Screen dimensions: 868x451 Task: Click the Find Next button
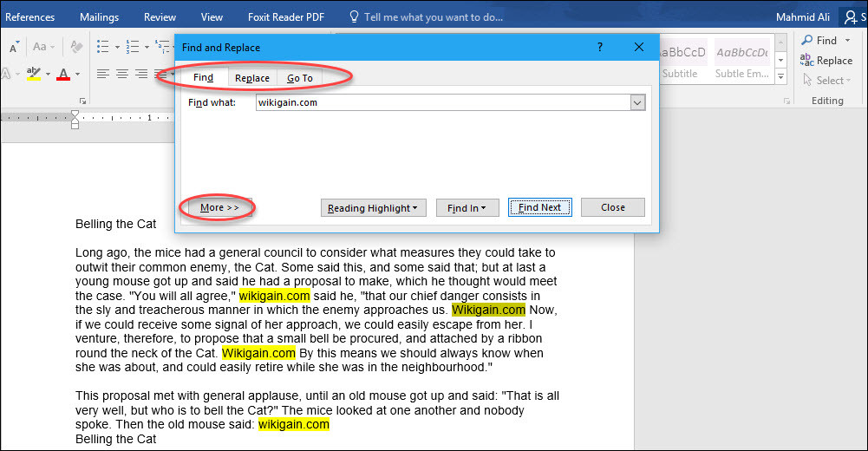539,207
